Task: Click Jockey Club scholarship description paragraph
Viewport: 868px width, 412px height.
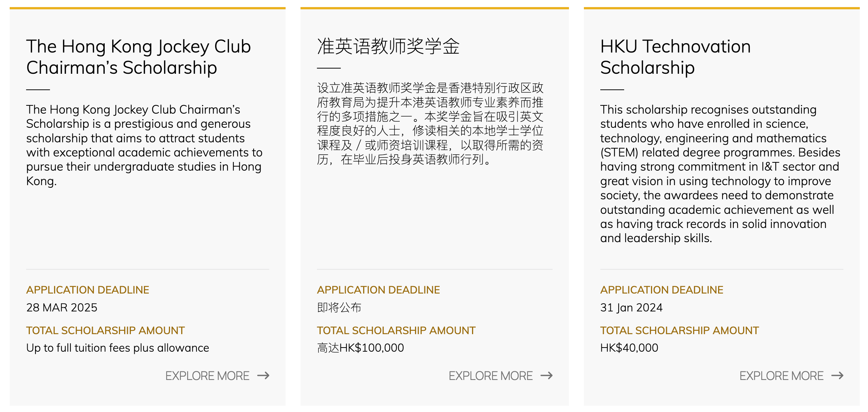Action: 144,145
